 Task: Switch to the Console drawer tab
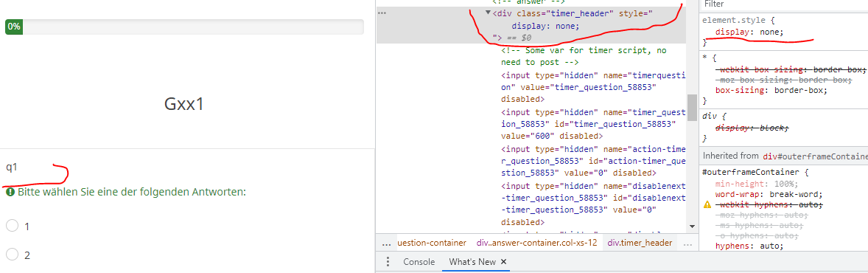419,262
